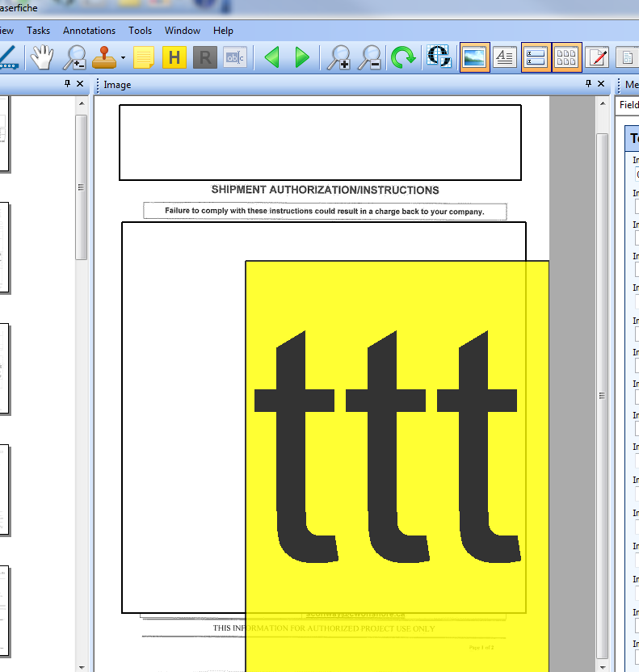Open the stamp tool dropdown arrow

click(123, 58)
